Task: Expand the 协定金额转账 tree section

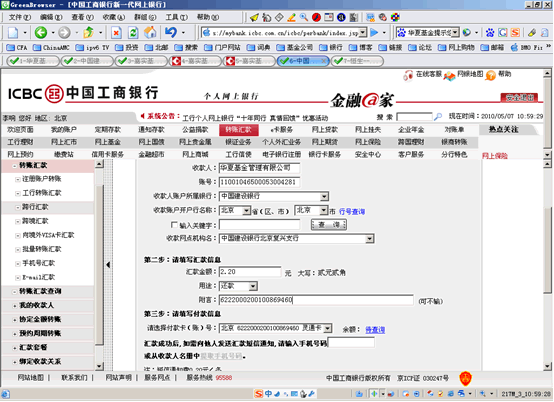Action: coord(14,320)
